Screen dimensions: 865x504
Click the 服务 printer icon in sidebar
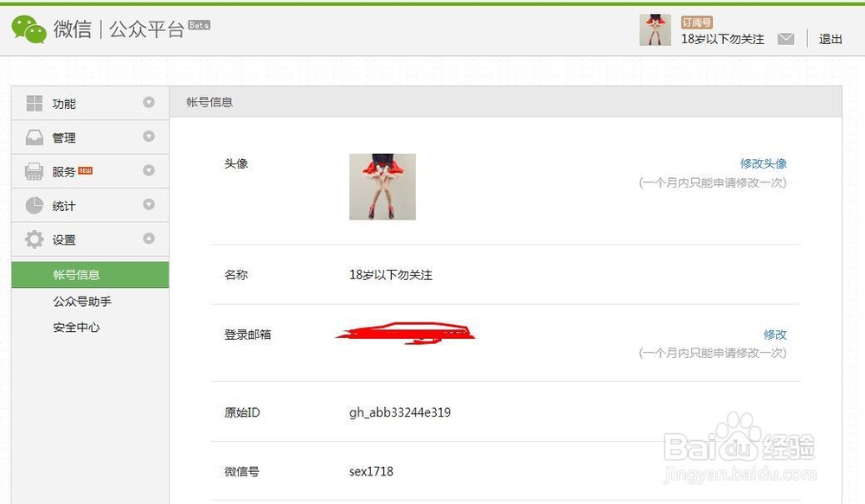click(35, 171)
